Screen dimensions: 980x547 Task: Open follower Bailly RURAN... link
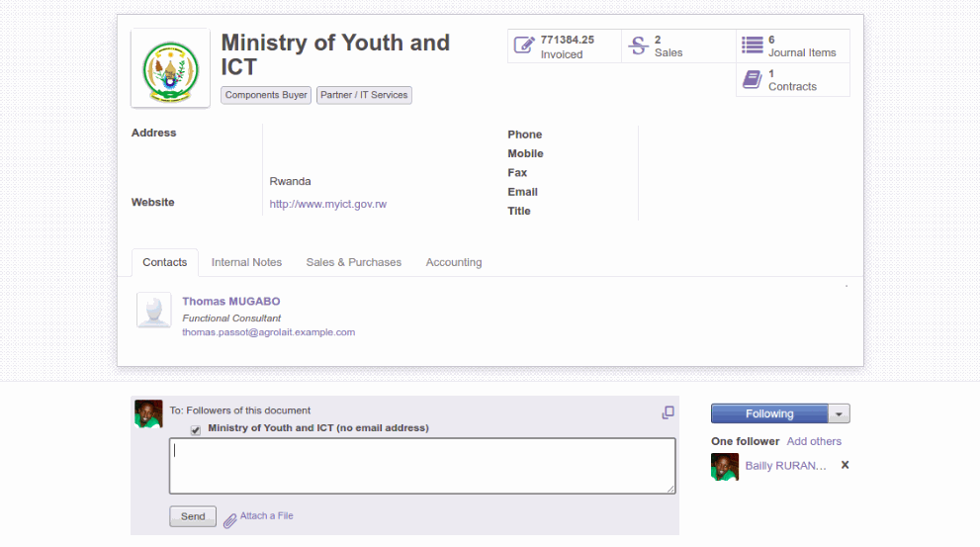[785, 466]
